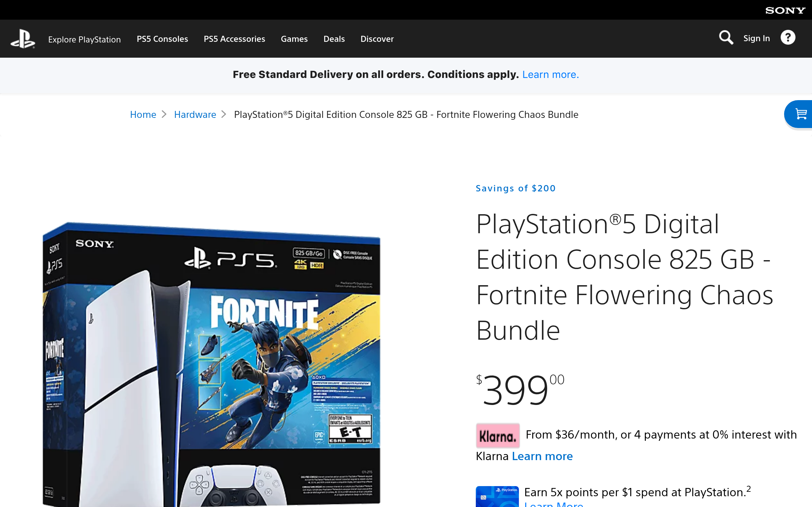This screenshot has height=507, width=812.
Task: Click the Sony logo in top bar
Action: click(785, 10)
